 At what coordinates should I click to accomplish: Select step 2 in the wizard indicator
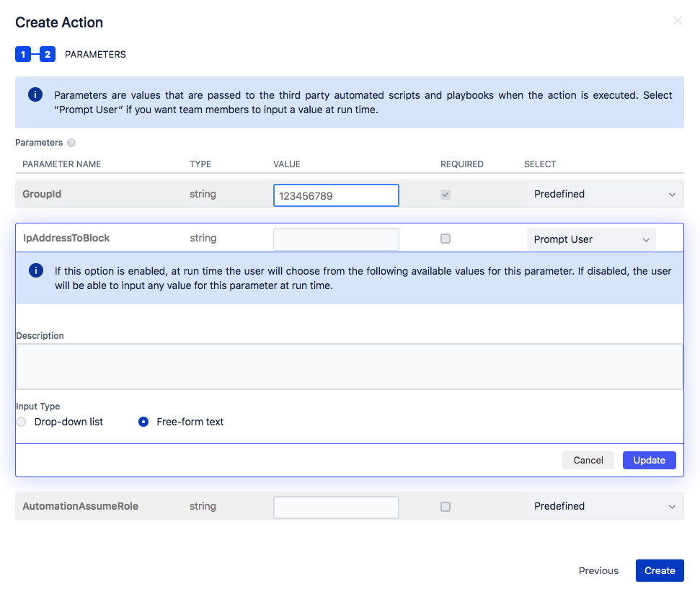(x=47, y=54)
